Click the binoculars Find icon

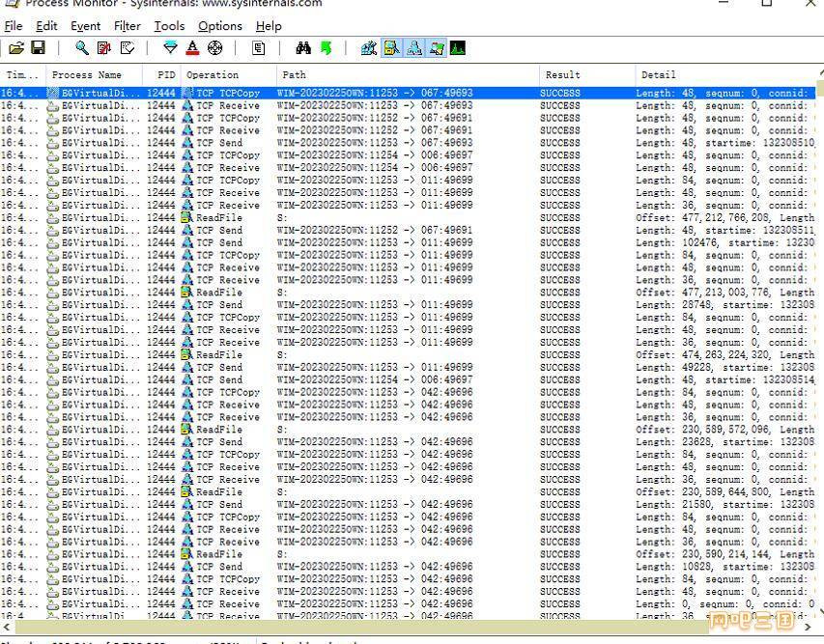click(x=303, y=48)
